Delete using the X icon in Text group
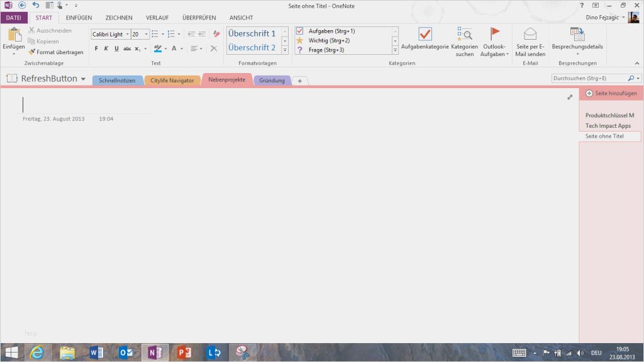This screenshot has height=362, width=644. pyautogui.click(x=214, y=48)
